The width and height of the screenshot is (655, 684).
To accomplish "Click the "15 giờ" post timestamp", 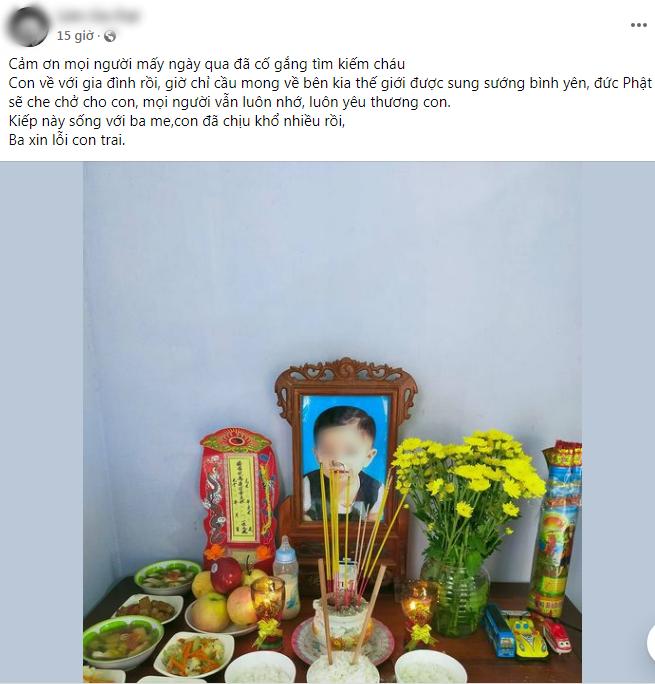I will 75,36.
